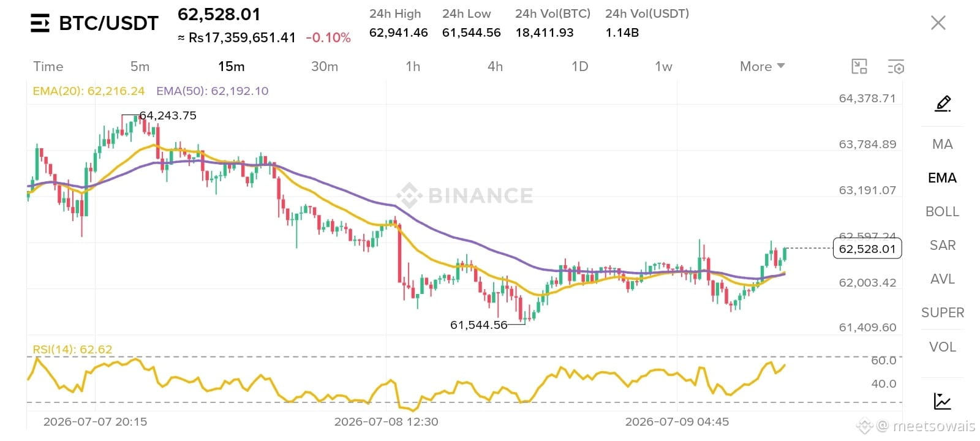
Task: Switch to the Time interval
Action: [x=48, y=66]
